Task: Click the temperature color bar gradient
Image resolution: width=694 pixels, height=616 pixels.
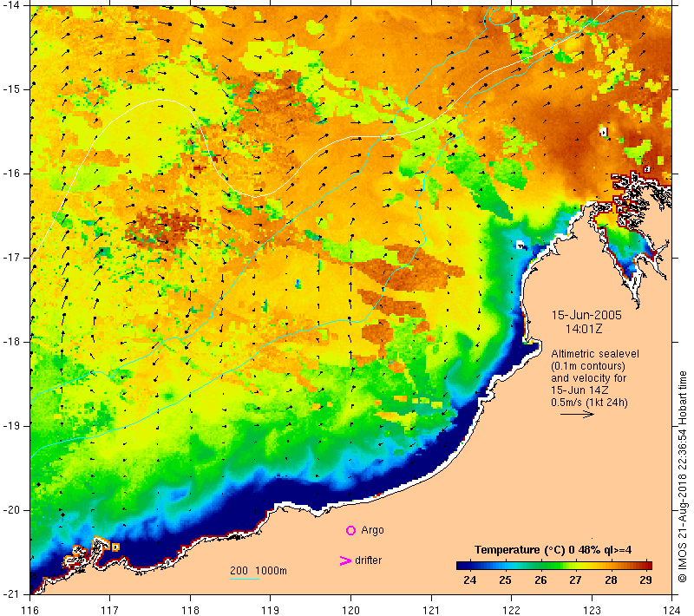Action: 554,565
